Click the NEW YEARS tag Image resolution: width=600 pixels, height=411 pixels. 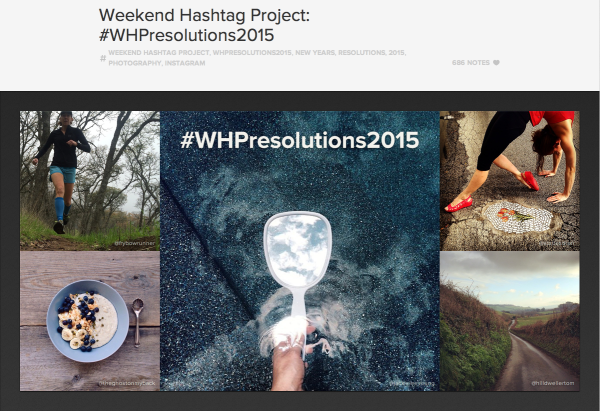tap(315, 53)
